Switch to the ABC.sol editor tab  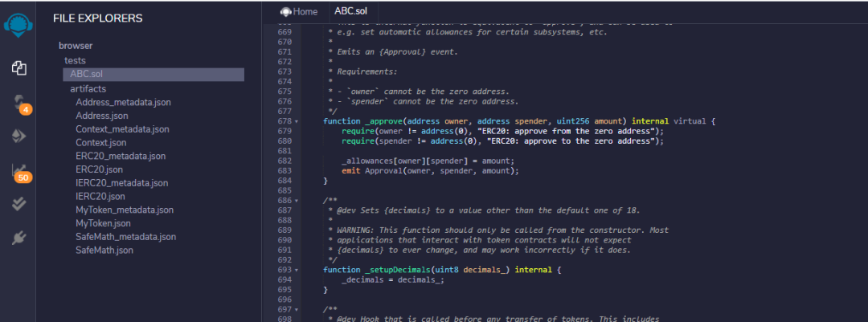(350, 11)
